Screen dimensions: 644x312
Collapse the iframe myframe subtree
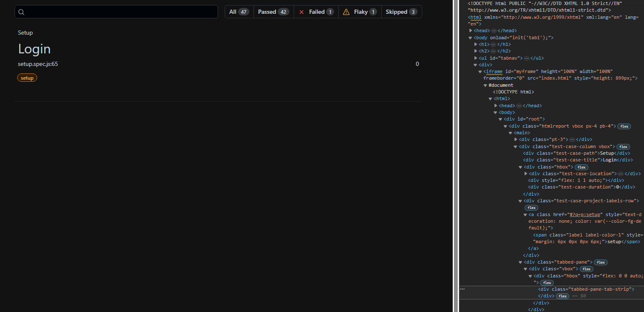click(479, 71)
